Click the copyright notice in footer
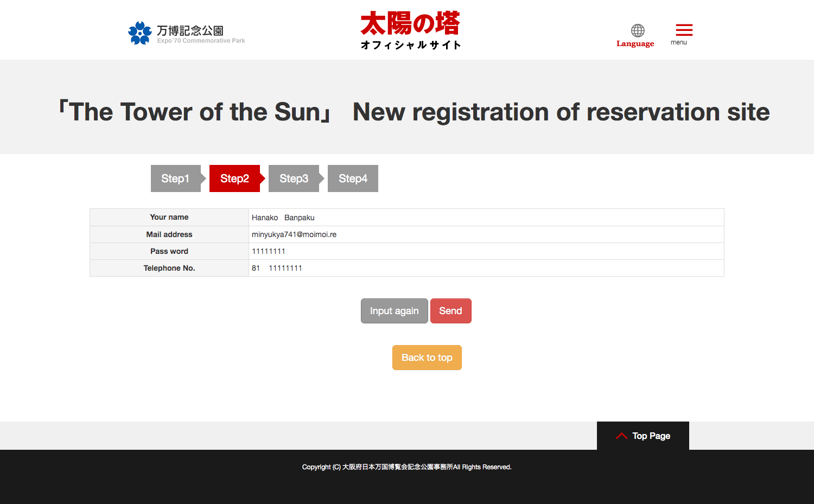Image resolution: width=814 pixels, height=504 pixels. (x=407, y=467)
